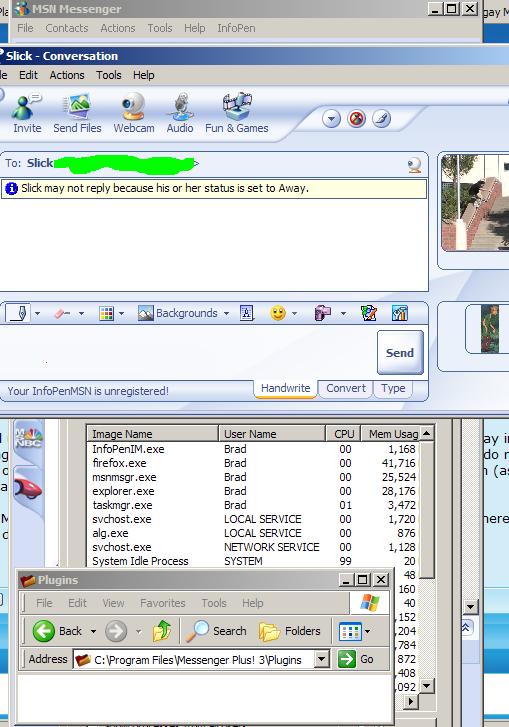Open Back history dropdown in Plugins
This screenshot has width=509, height=727.
pyautogui.click(x=93, y=631)
